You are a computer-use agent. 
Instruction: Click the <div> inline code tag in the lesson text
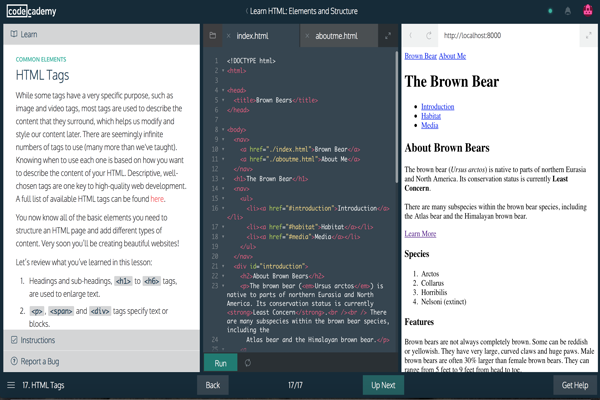tap(100, 311)
